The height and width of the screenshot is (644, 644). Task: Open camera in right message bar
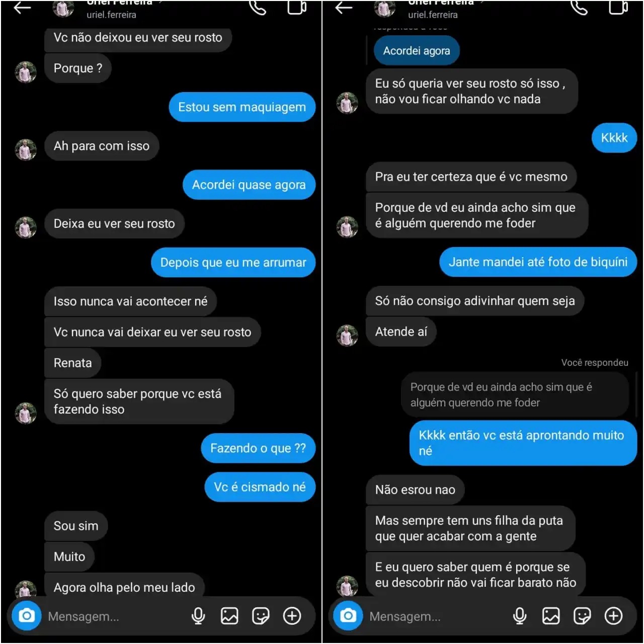[x=348, y=615]
